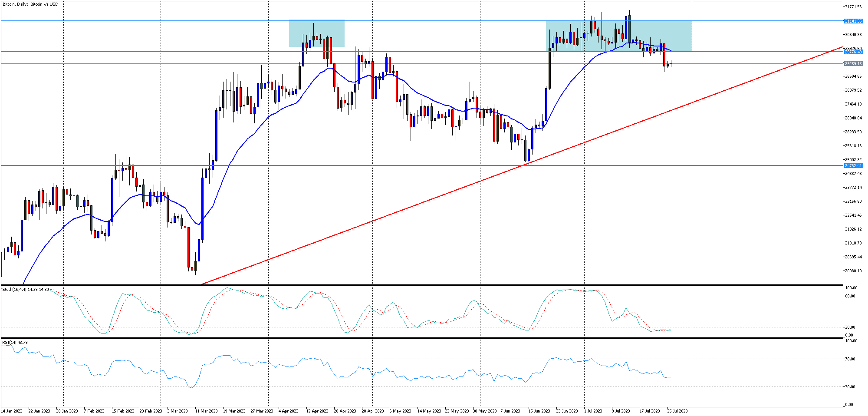Click the 22541.46 price scale label
Image resolution: width=868 pixels, height=416 pixels.
pyautogui.click(x=853, y=215)
